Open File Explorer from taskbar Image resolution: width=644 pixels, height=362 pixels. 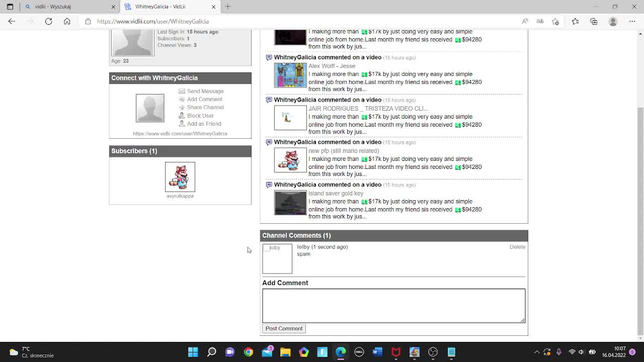click(285, 352)
